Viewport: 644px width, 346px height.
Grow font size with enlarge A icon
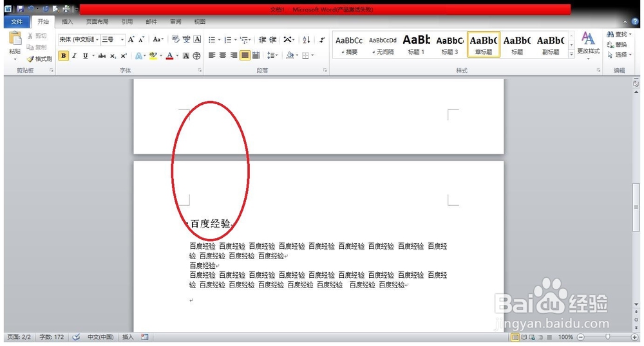131,39
